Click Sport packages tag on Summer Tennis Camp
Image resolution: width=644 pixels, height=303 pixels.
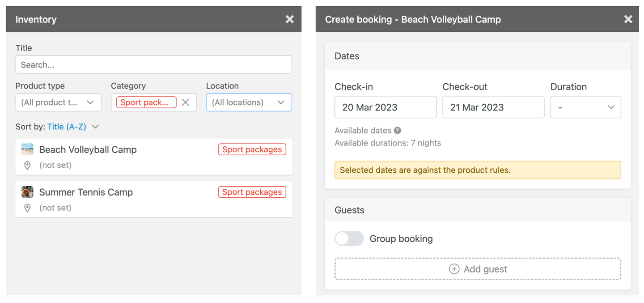252,192
